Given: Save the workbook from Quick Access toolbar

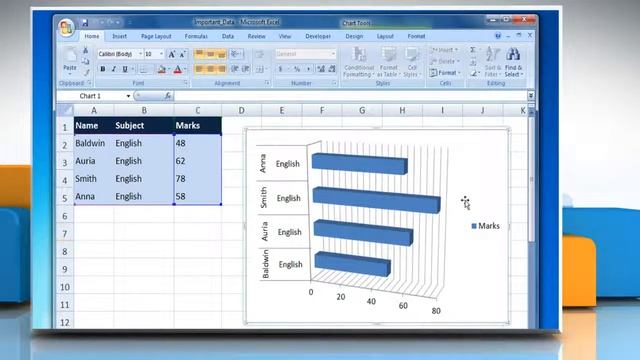Looking at the screenshot, I should pyautogui.click(x=85, y=22).
